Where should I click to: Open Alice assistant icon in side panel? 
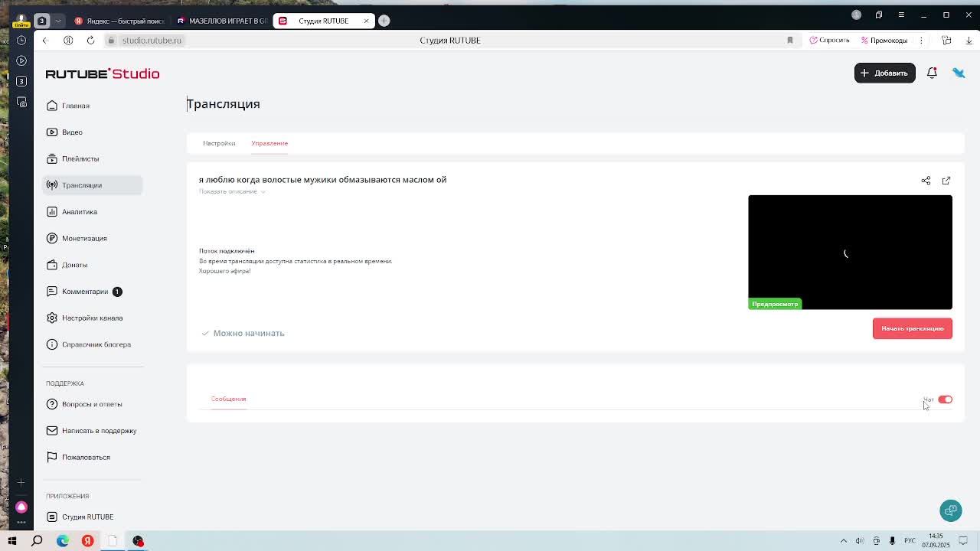21,507
